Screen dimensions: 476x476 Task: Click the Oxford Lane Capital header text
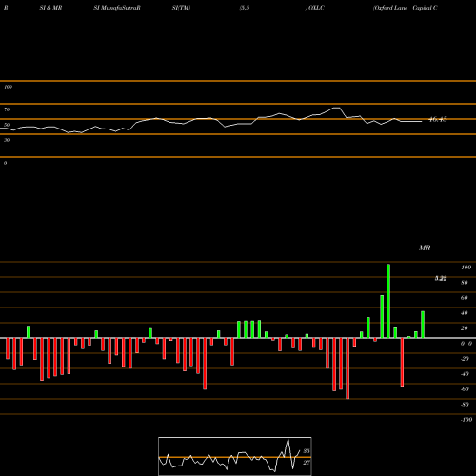(x=406, y=8)
